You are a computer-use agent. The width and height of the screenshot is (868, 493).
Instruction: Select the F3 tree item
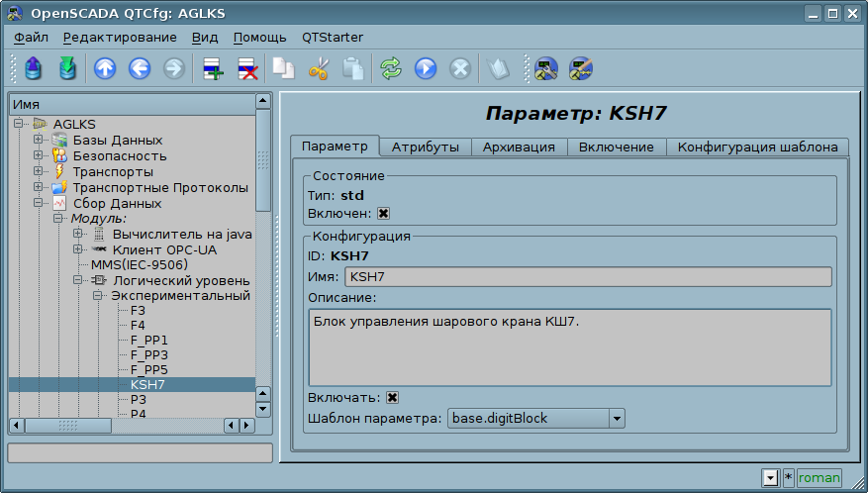138,310
